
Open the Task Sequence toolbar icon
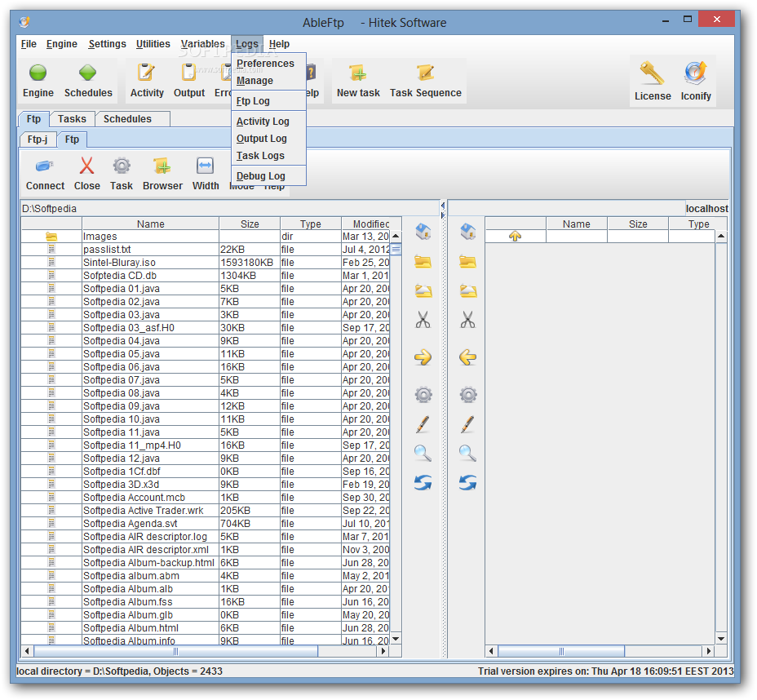(425, 73)
